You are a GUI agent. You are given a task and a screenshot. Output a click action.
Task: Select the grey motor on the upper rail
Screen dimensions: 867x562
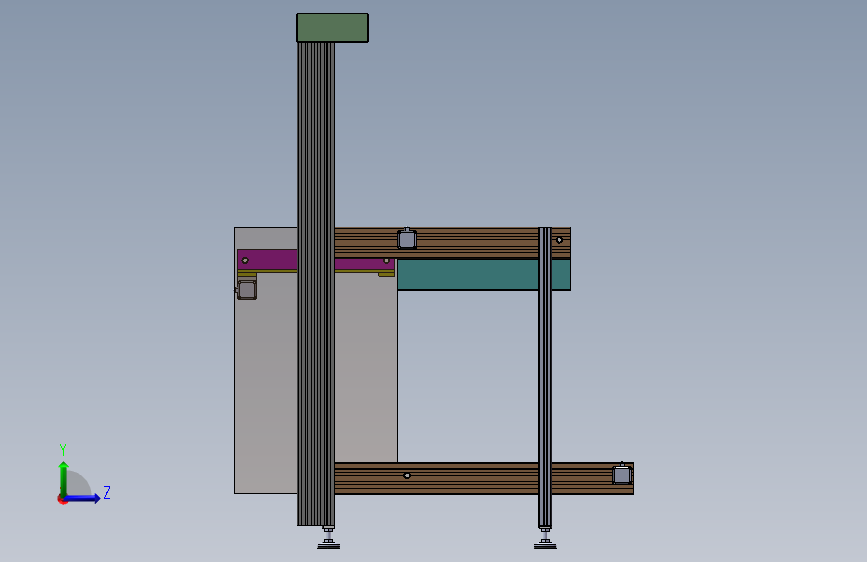pos(407,239)
